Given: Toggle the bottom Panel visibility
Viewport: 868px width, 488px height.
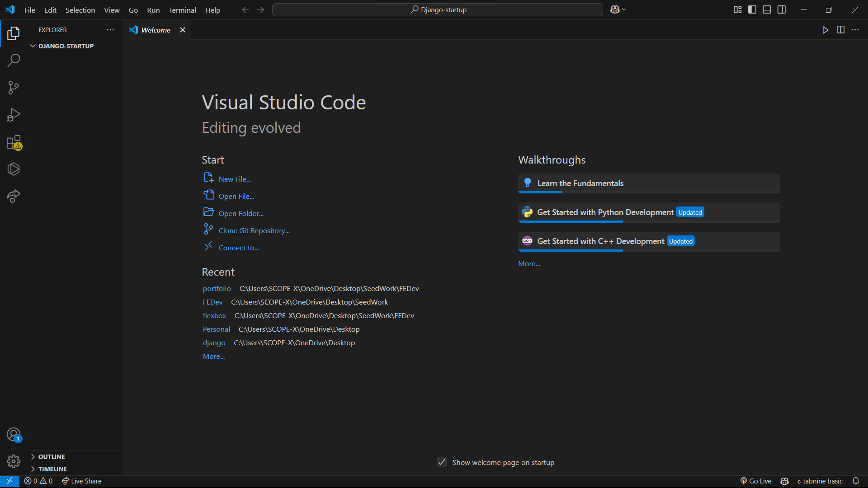Looking at the screenshot, I should (x=767, y=9).
